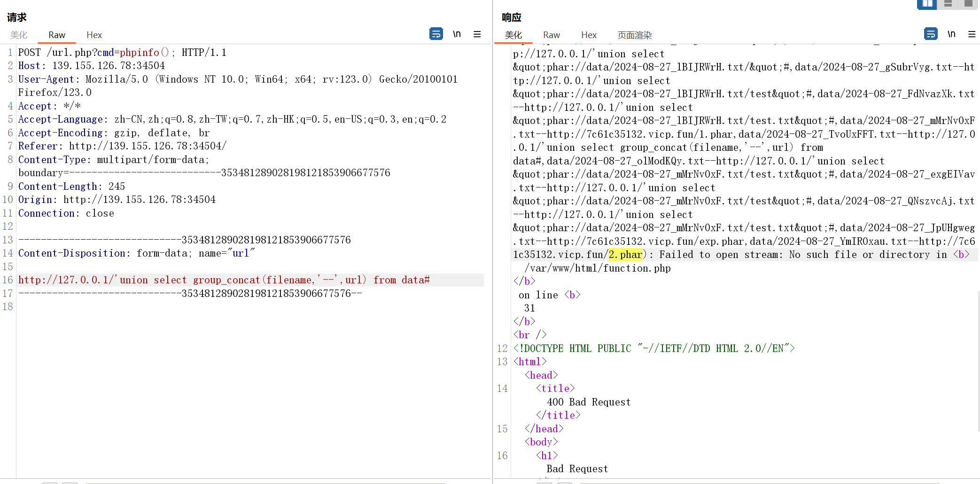Click the Accept-Encoding header line

114,133
